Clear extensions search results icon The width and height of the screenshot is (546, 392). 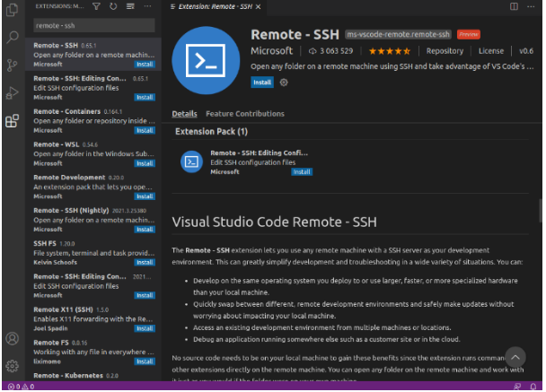[130, 6]
